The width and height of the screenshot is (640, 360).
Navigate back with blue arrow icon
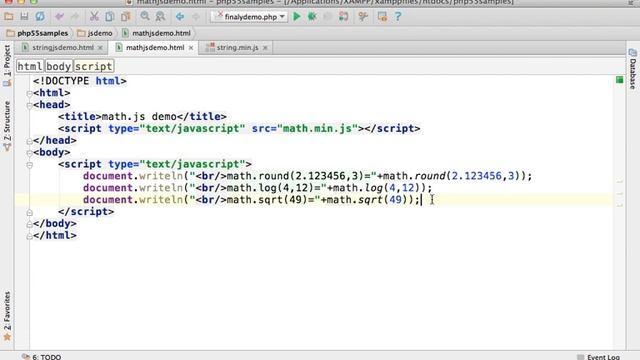(x=180, y=17)
